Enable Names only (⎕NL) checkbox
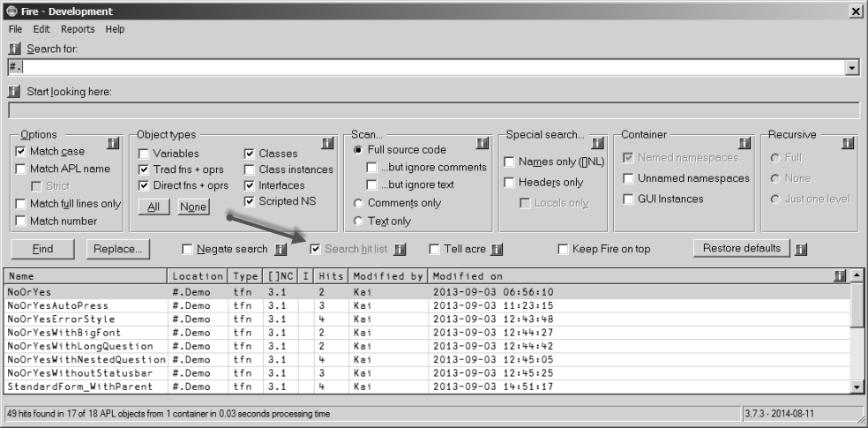 509,161
